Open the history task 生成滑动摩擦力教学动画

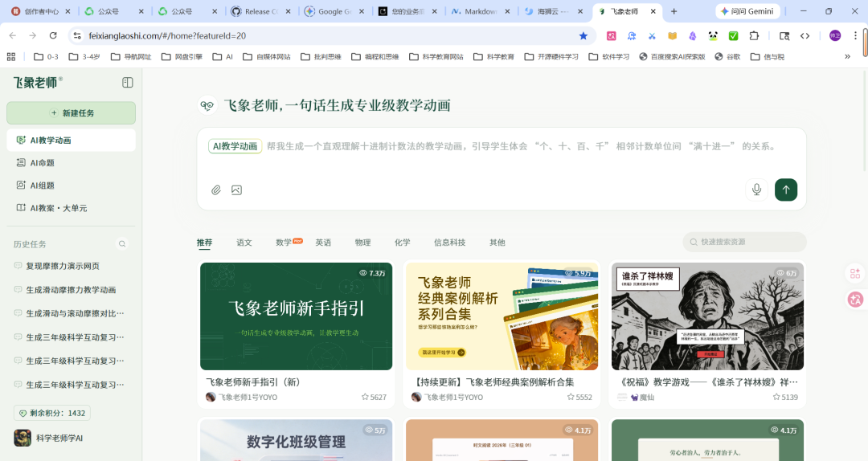point(71,290)
